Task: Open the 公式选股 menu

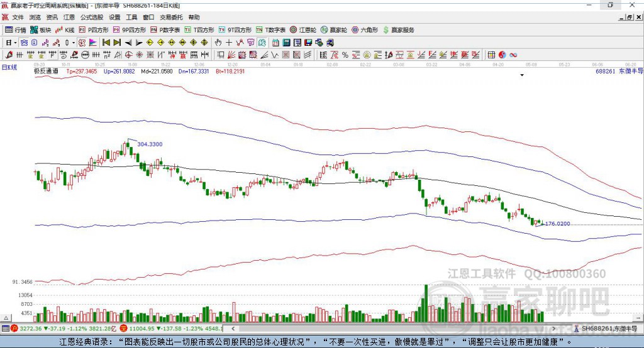Action: 92,17
